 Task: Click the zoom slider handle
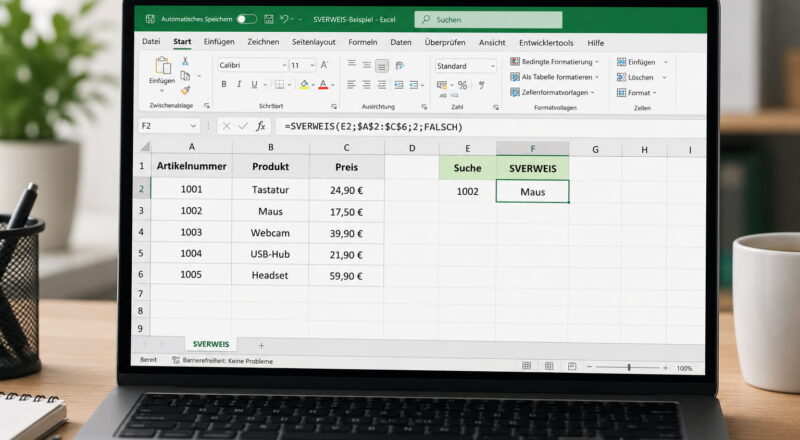tap(629, 368)
